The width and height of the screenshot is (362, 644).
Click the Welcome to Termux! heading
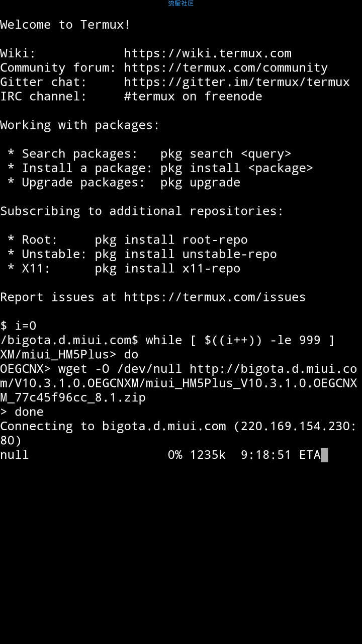coord(65,25)
